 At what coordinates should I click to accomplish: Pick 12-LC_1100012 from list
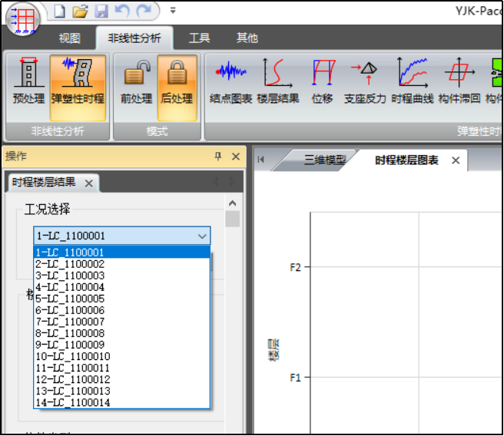click(122, 379)
